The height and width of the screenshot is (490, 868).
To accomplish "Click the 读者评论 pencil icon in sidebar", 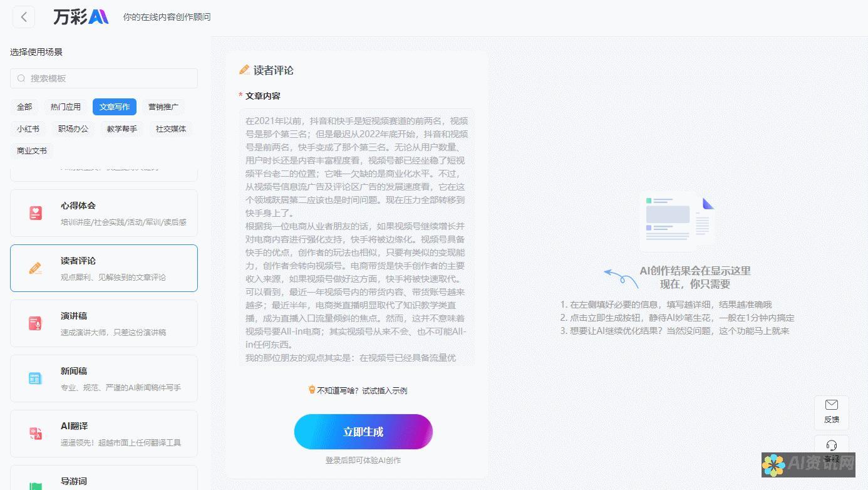I will coord(36,268).
